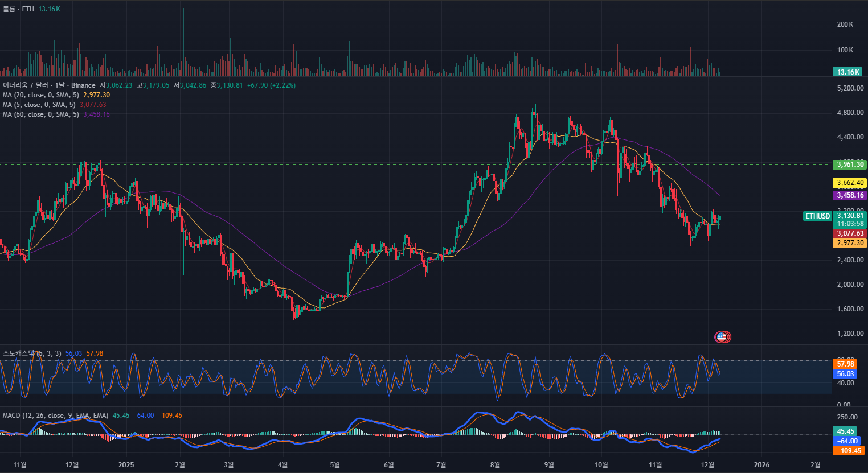The image size is (868, 473).
Task: Click the orange −109.45 MACD axis label
Action: [x=849, y=451]
